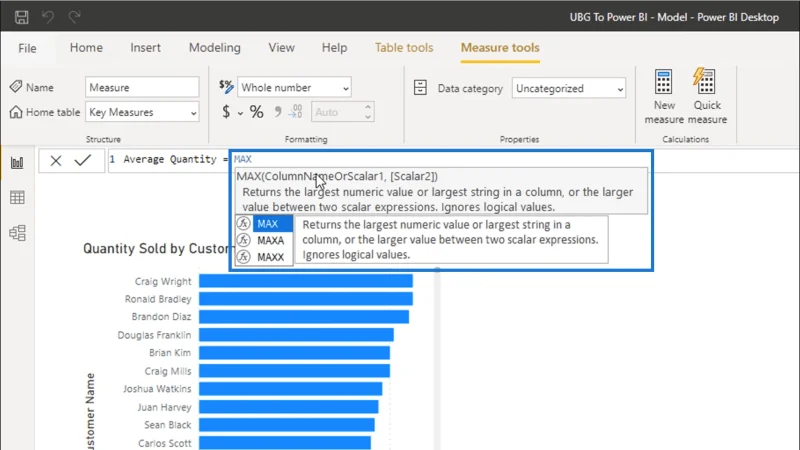
Task: Redo the last action
Action: click(x=74, y=17)
